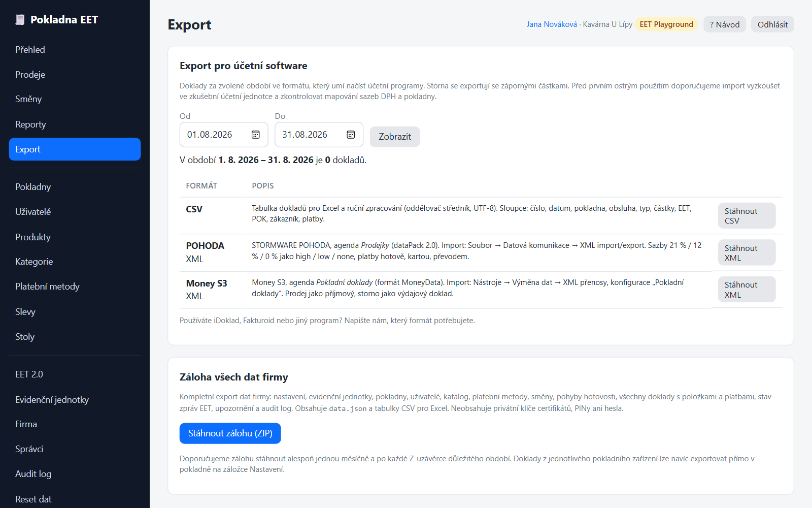Screen dimensions: 812x508
Task: Focus the Od date input 01.08.2026
Action: pos(224,135)
